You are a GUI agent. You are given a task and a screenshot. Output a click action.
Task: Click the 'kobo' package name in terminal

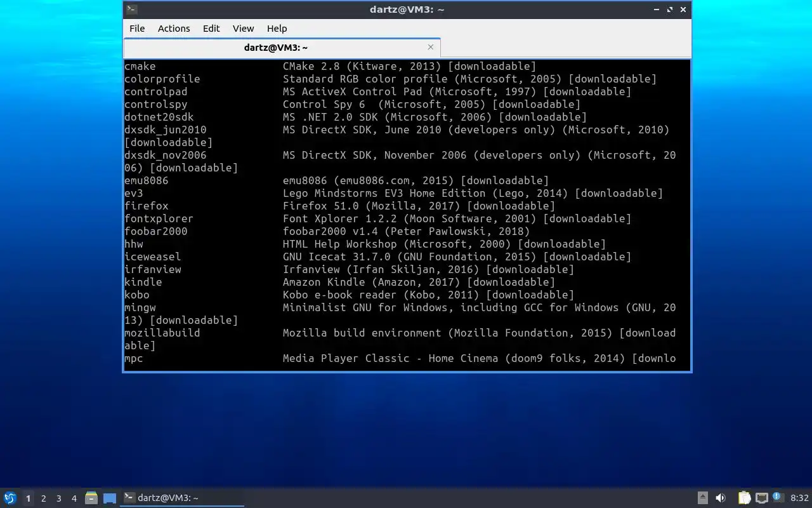pos(137,295)
